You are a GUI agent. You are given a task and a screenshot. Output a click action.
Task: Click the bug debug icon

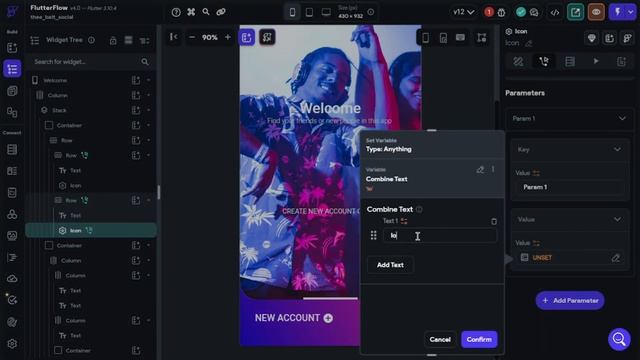[501, 12]
